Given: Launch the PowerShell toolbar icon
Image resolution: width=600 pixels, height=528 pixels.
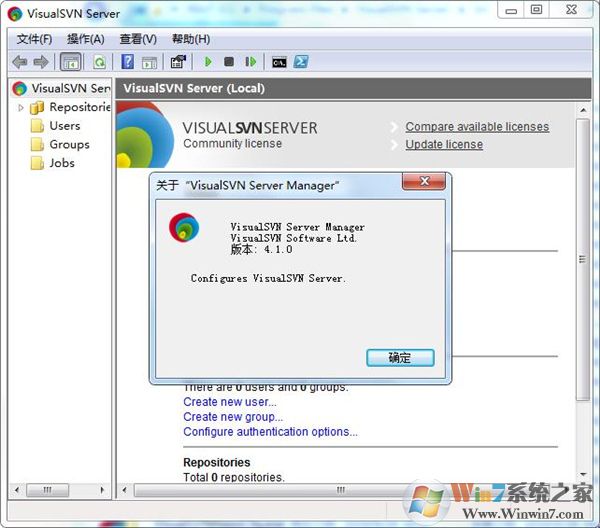Looking at the screenshot, I should (301, 62).
